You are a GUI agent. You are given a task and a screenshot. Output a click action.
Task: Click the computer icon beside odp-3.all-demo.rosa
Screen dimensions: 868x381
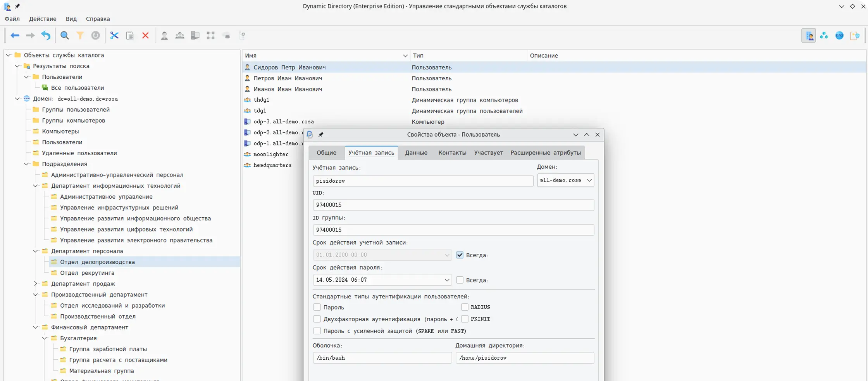tap(247, 121)
